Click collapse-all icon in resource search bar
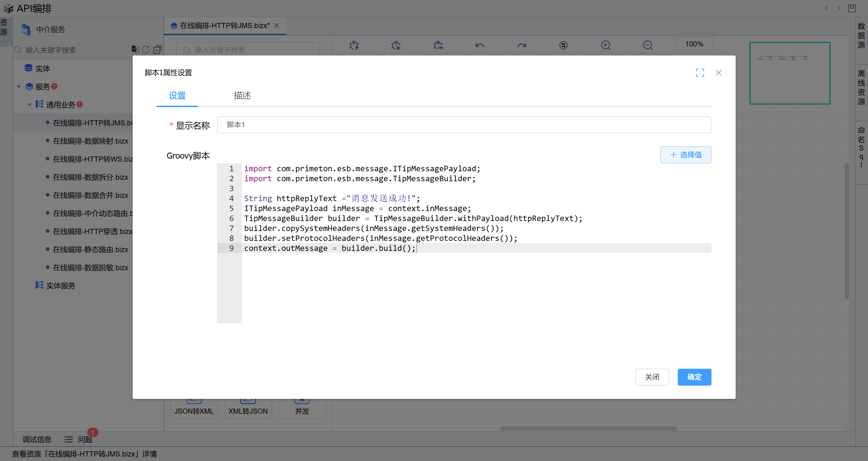 (157, 50)
